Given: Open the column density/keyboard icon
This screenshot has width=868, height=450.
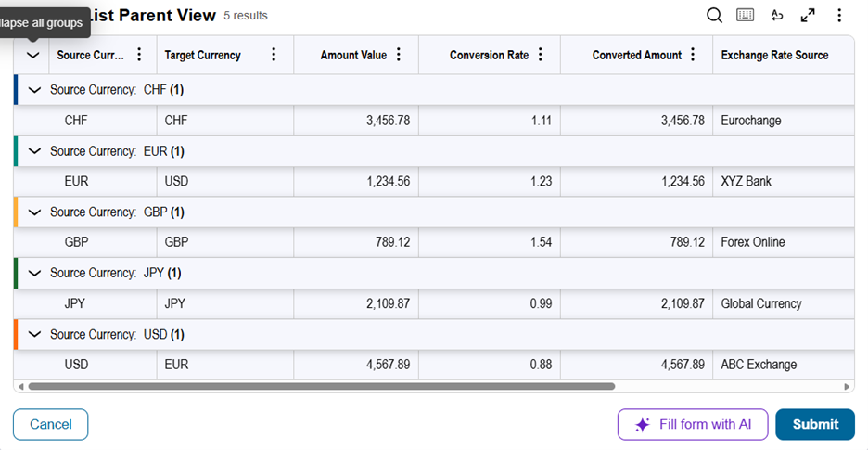Looking at the screenshot, I should click(746, 15).
